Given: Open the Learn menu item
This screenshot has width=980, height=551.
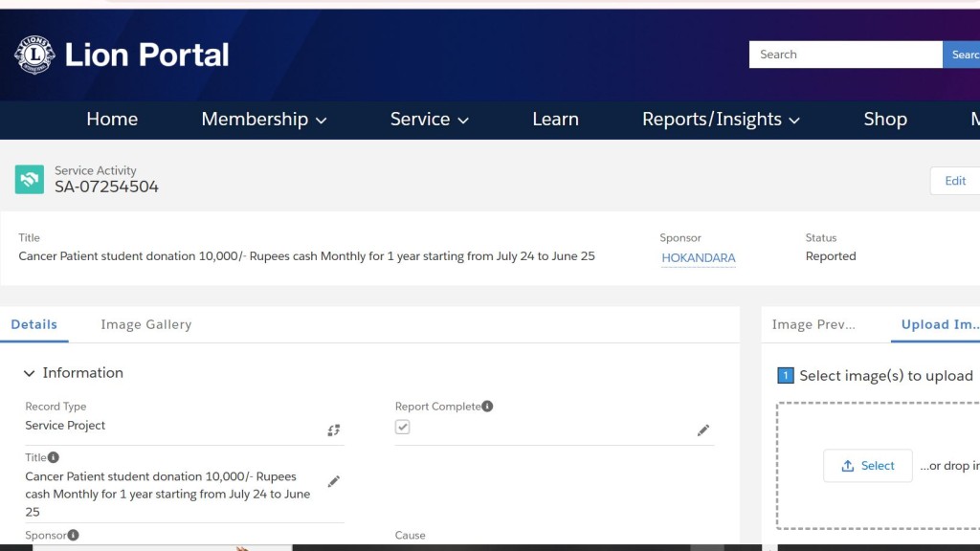Looking at the screenshot, I should (556, 120).
